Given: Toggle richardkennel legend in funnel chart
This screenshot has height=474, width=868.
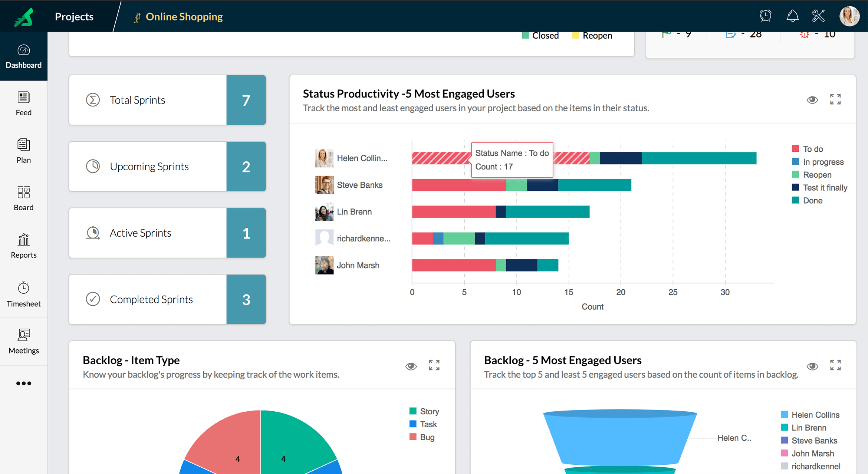Looking at the screenshot, I should (x=811, y=466).
